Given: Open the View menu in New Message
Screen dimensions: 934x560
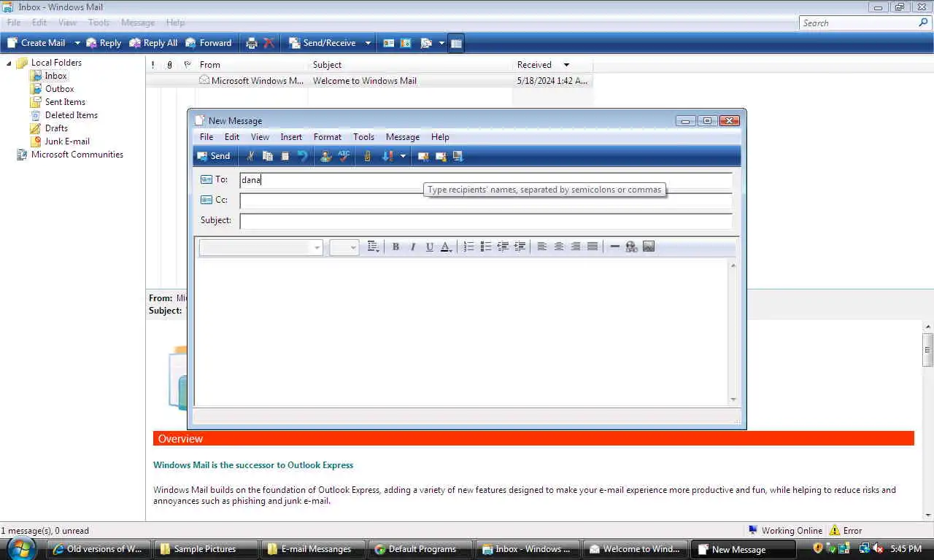Looking at the screenshot, I should pos(260,137).
